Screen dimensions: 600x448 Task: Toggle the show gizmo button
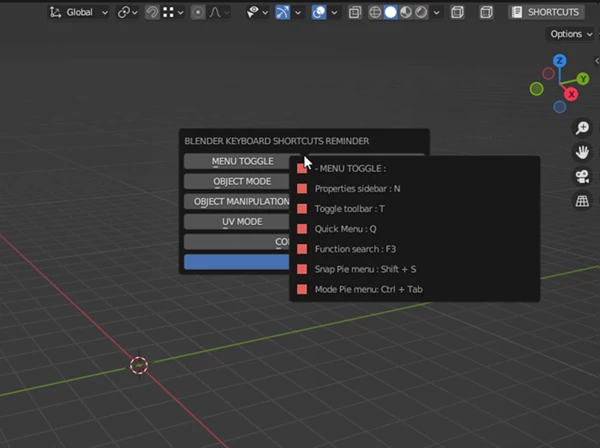(x=282, y=12)
